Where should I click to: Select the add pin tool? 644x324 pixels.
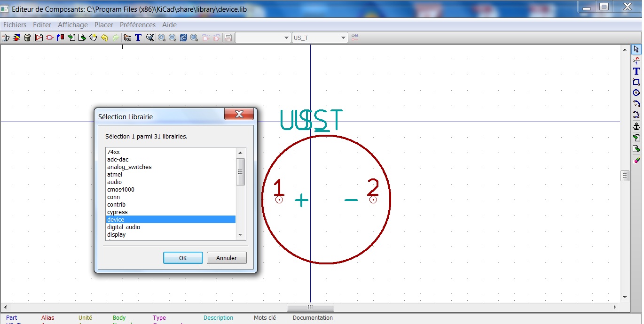(x=636, y=60)
